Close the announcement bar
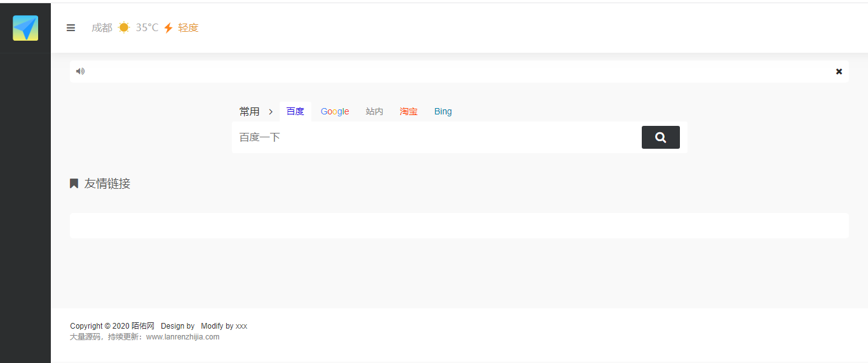Viewport: 868px width, 363px height. tap(839, 71)
